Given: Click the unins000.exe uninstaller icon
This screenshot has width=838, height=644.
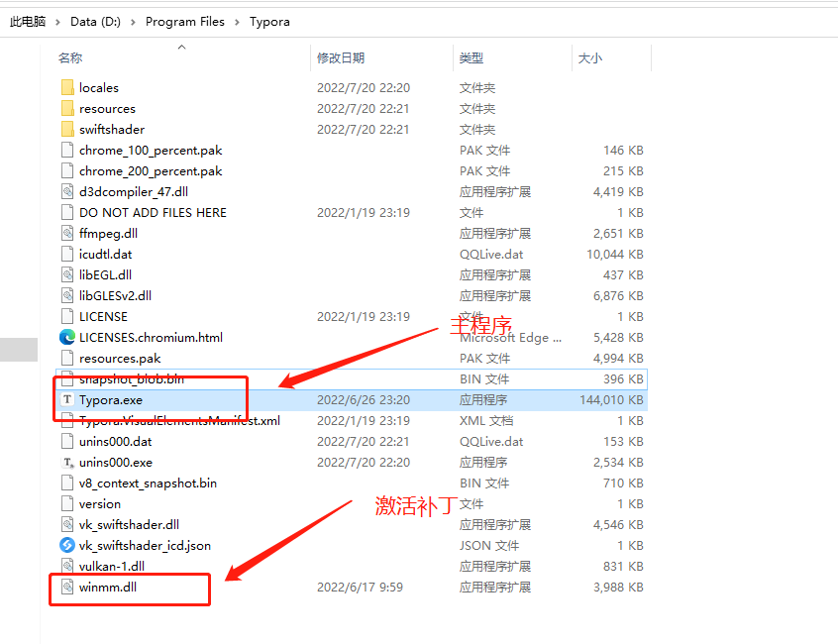Looking at the screenshot, I should coord(67,463).
